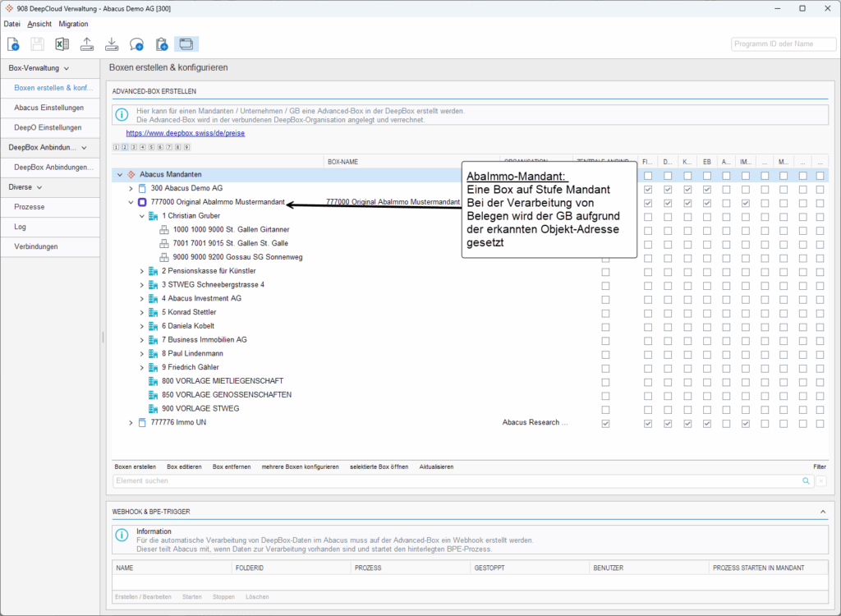
Task: Click the download tray toolbar icon
Action: coord(112,44)
